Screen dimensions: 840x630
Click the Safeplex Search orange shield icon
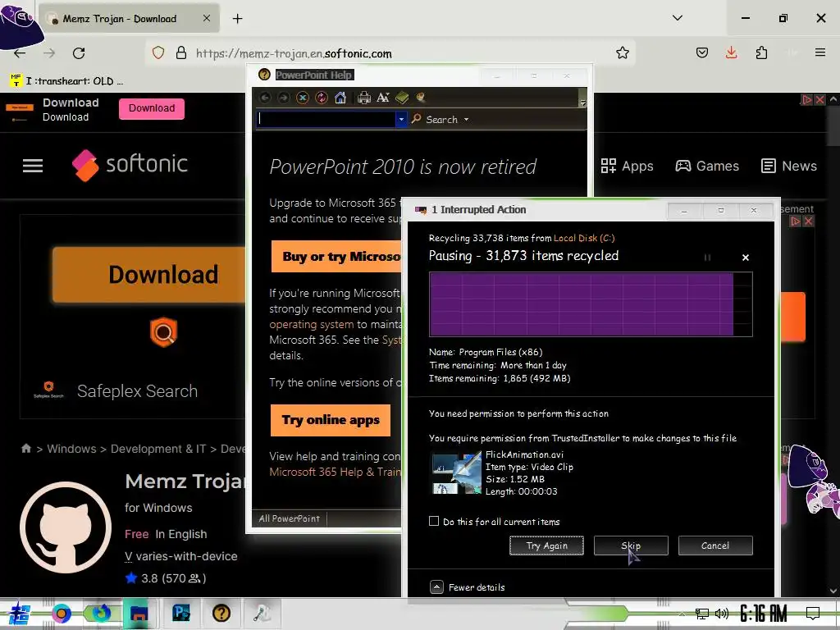(163, 331)
